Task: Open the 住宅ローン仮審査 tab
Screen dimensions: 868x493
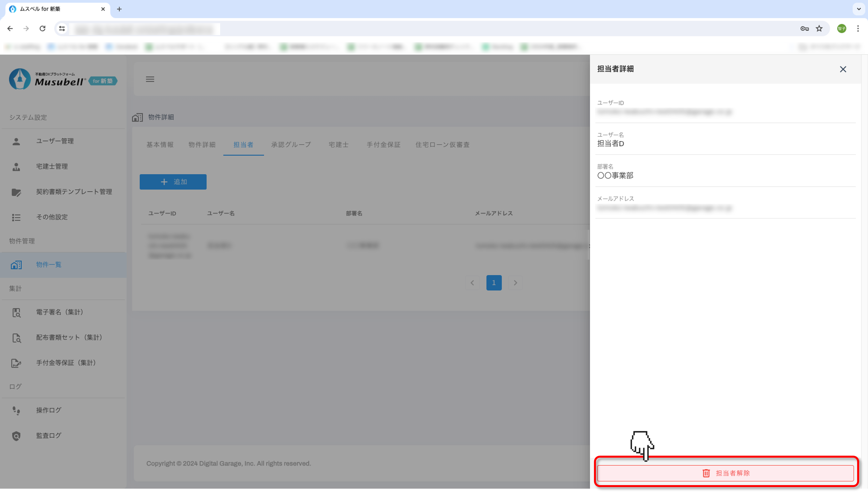Action: click(x=442, y=145)
